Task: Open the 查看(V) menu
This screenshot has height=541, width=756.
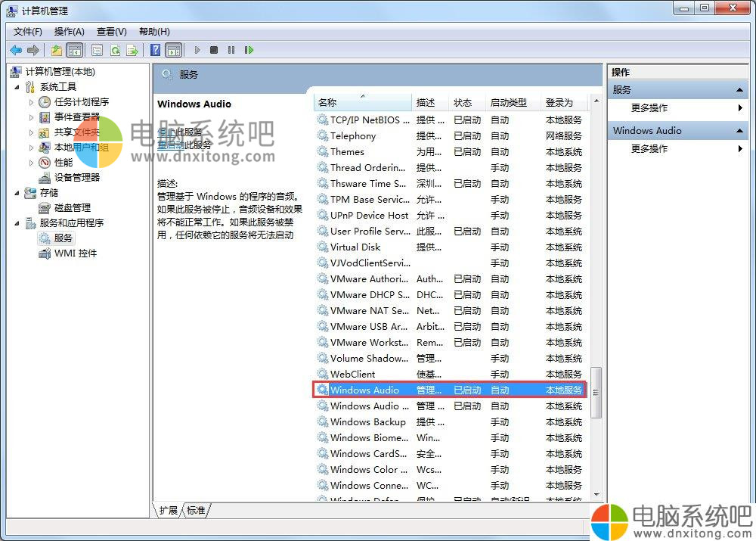Action: [x=111, y=31]
